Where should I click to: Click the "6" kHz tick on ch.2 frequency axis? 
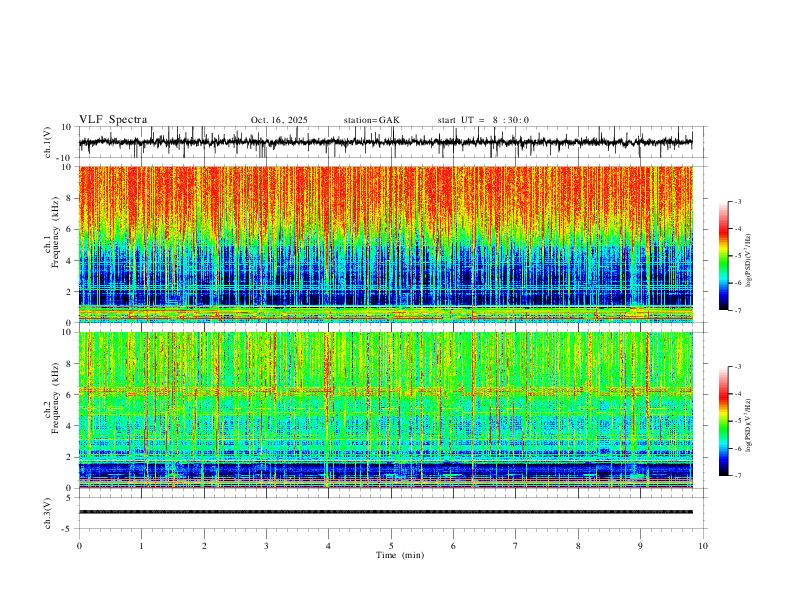69,394
